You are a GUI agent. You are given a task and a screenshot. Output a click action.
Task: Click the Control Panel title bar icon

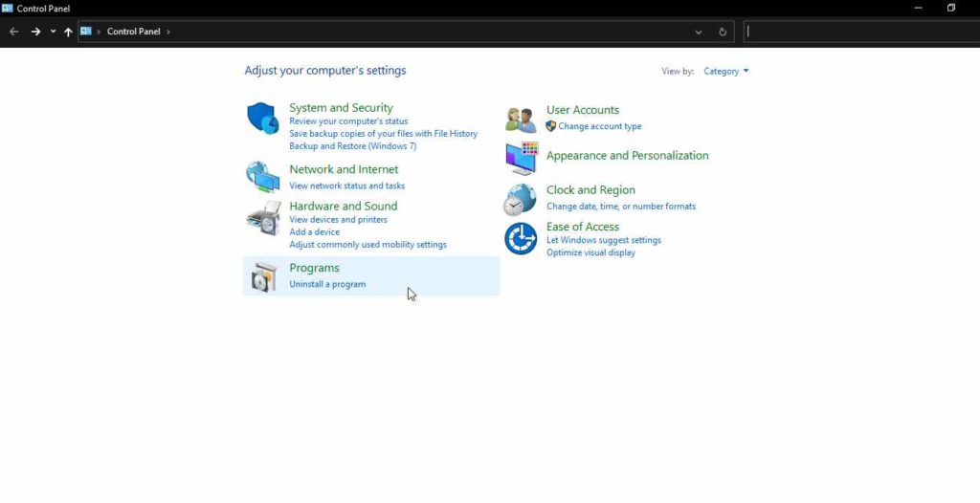pos(8,8)
